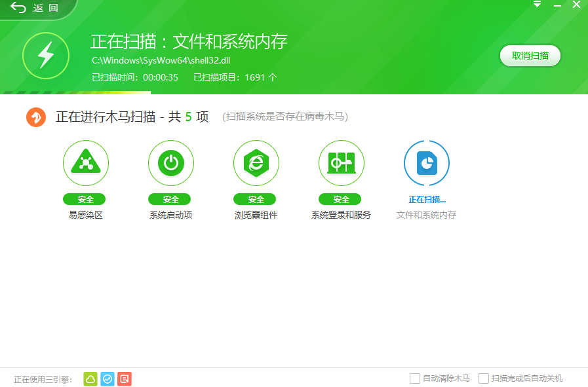This screenshot has height=387, width=588.
Task: Select the 系统登录和服务 icon
Action: 342,163
